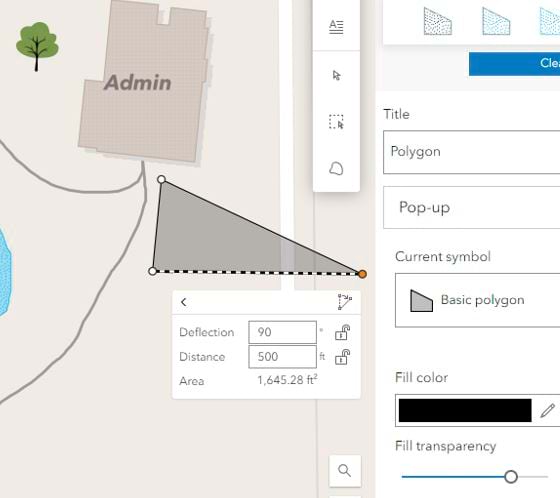Open the Pop-up settings box
The width and height of the screenshot is (560, 498).
click(x=471, y=207)
